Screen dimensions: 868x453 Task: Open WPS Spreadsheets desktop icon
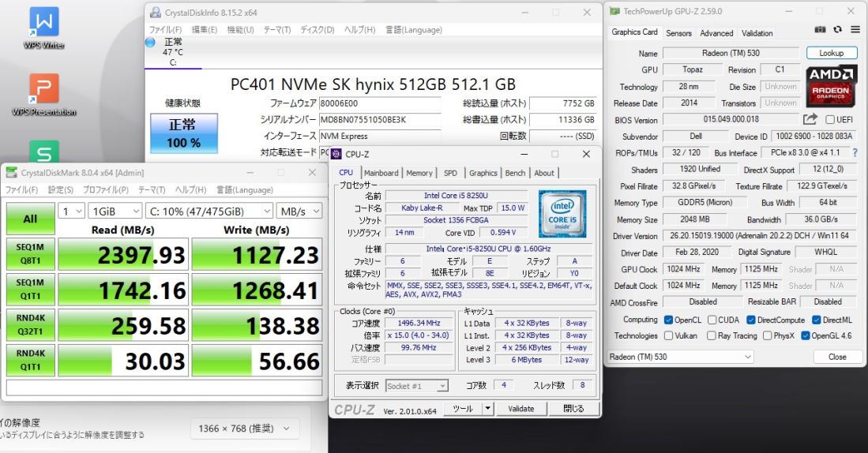(x=43, y=152)
